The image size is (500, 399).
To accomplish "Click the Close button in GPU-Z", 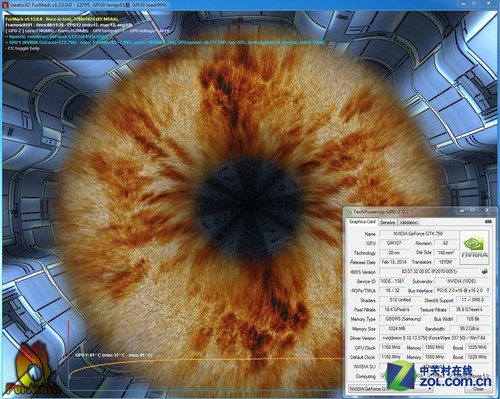I will point(478,389).
